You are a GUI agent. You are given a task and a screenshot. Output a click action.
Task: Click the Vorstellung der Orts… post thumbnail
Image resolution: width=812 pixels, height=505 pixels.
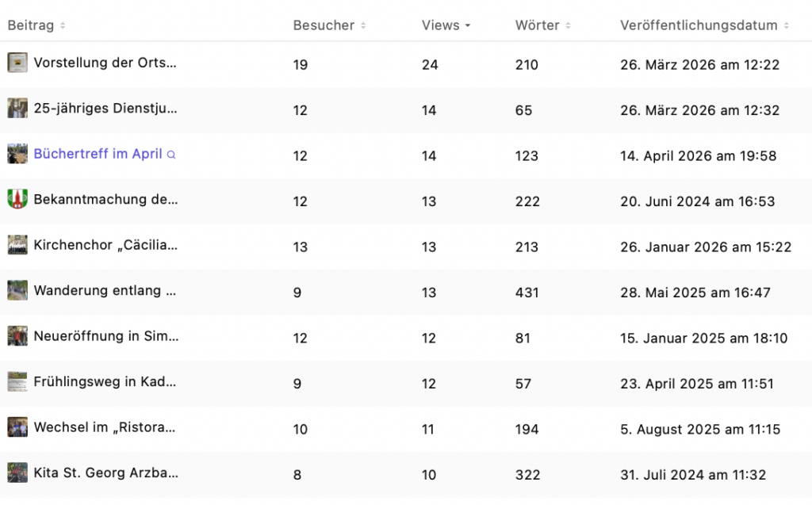[17, 63]
